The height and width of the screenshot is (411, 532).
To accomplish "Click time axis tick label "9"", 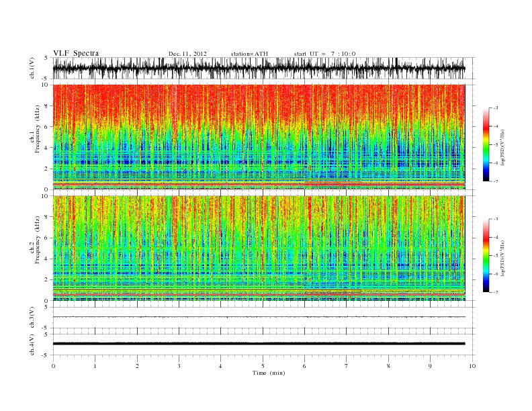I will coord(430,366).
